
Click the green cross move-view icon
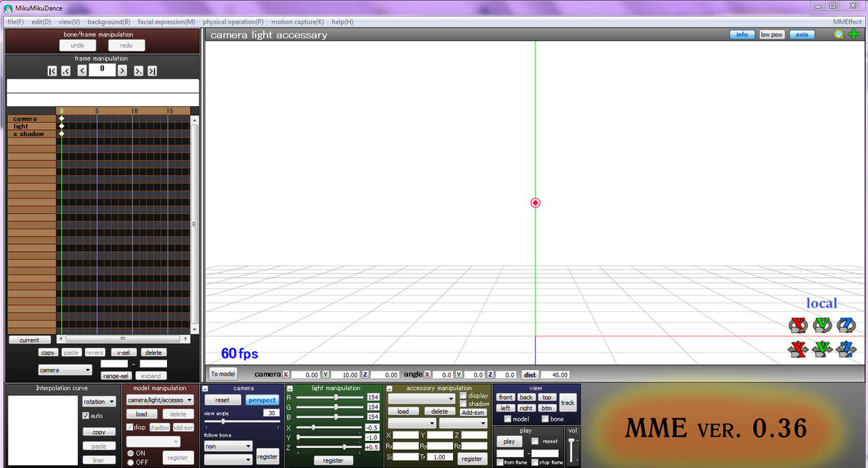(x=854, y=34)
